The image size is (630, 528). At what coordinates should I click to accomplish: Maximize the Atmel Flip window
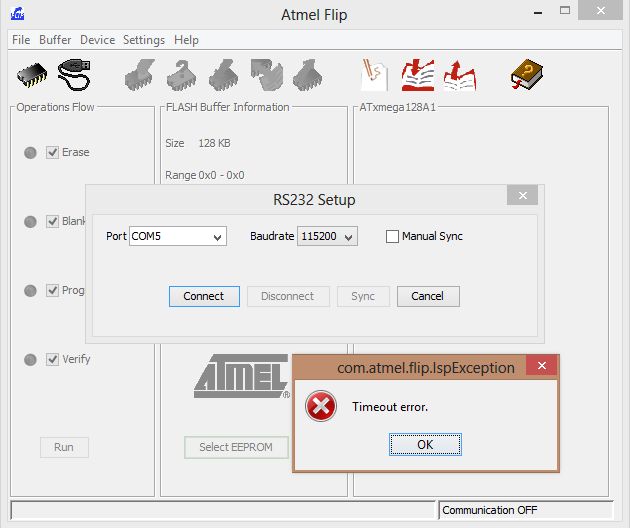tap(565, 10)
